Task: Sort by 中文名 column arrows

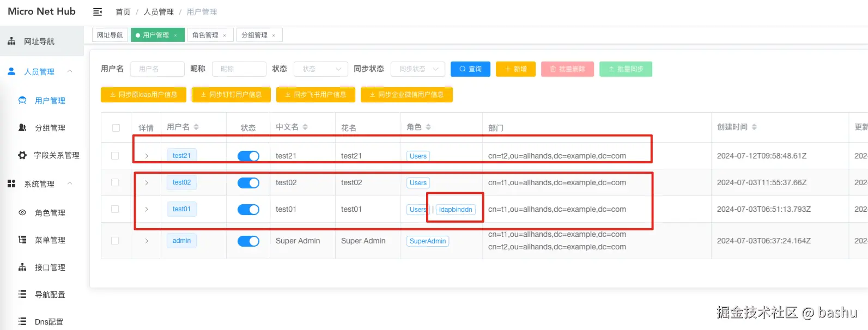Action: [x=305, y=127]
